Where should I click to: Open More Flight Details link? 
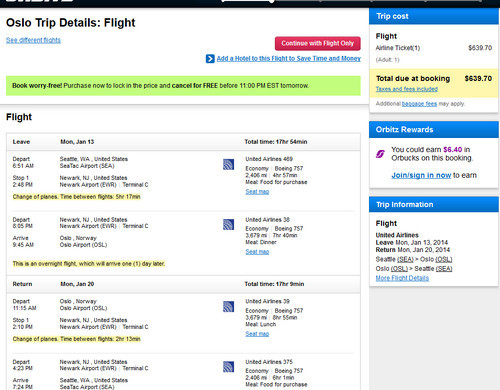point(402,278)
